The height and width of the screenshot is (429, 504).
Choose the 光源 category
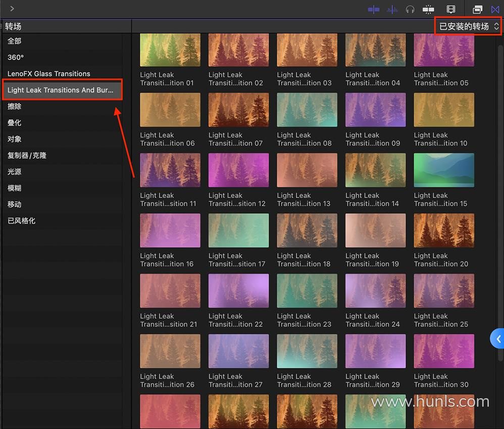point(14,172)
